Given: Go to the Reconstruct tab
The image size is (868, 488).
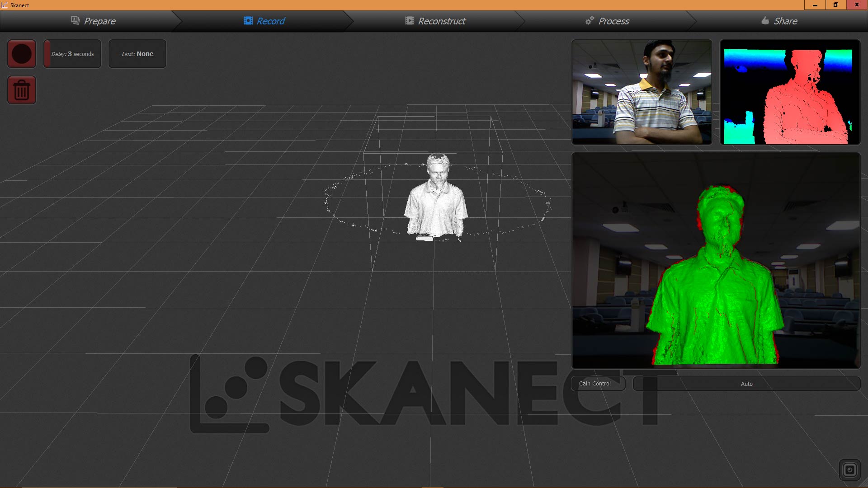Looking at the screenshot, I should point(435,21).
